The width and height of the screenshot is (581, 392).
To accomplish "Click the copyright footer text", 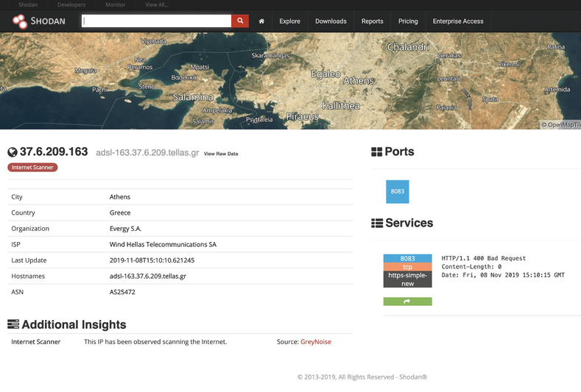I will pos(362,377).
